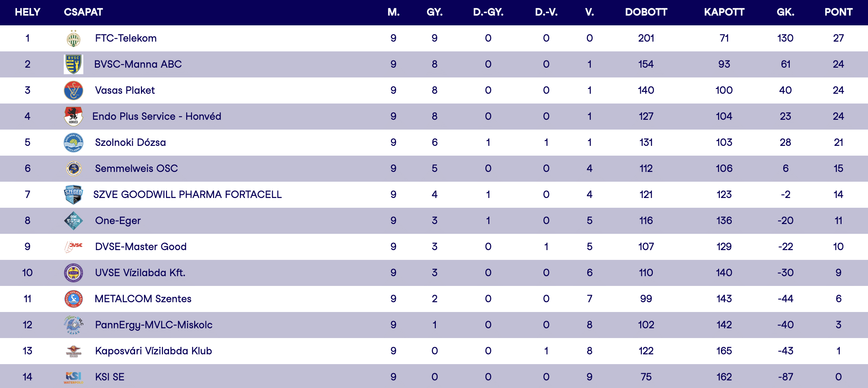The image size is (868, 388).
Task: Click the FTC-Telekom team crest
Action: point(74,38)
